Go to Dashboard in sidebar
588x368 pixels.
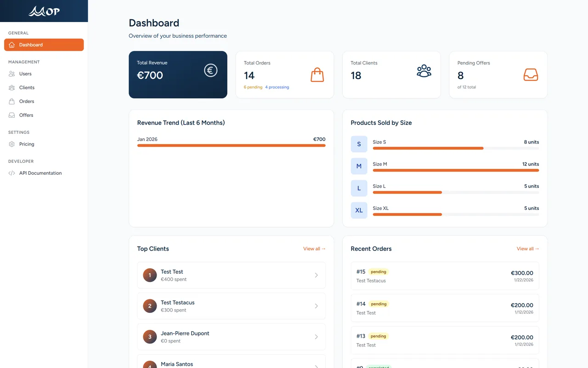44,45
